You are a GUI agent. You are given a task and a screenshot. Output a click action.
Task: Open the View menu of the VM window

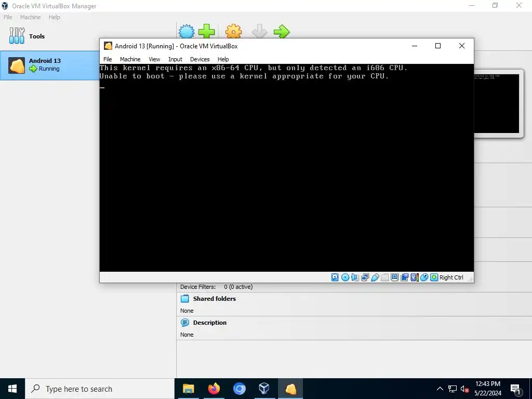[154, 59]
